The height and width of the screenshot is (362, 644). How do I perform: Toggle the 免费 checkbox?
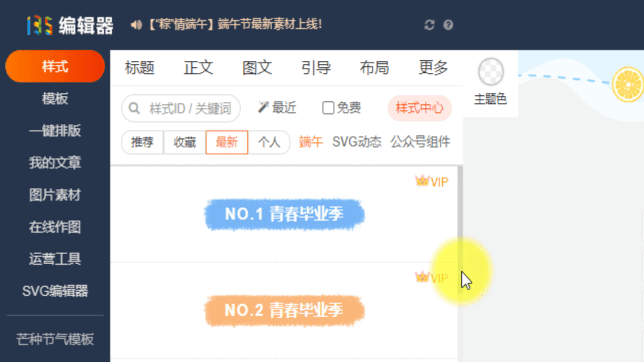pyautogui.click(x=328, y=108)
